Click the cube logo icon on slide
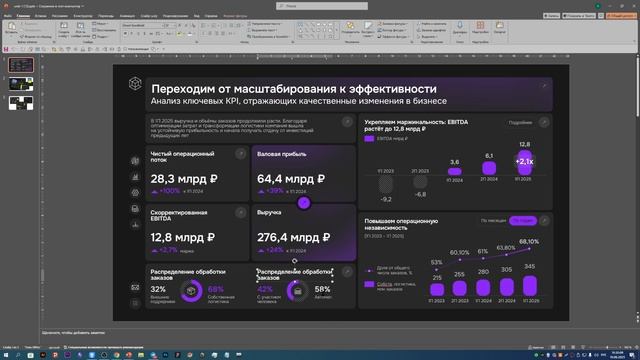640x360 pixels. pyautogui.click(x=135, y=83)
